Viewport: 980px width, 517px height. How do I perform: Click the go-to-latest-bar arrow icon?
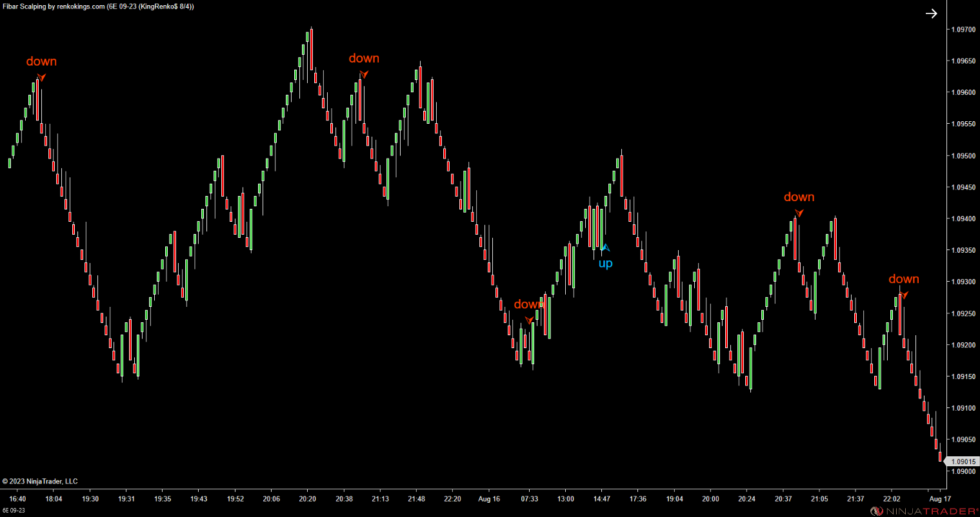click(931, 13)
